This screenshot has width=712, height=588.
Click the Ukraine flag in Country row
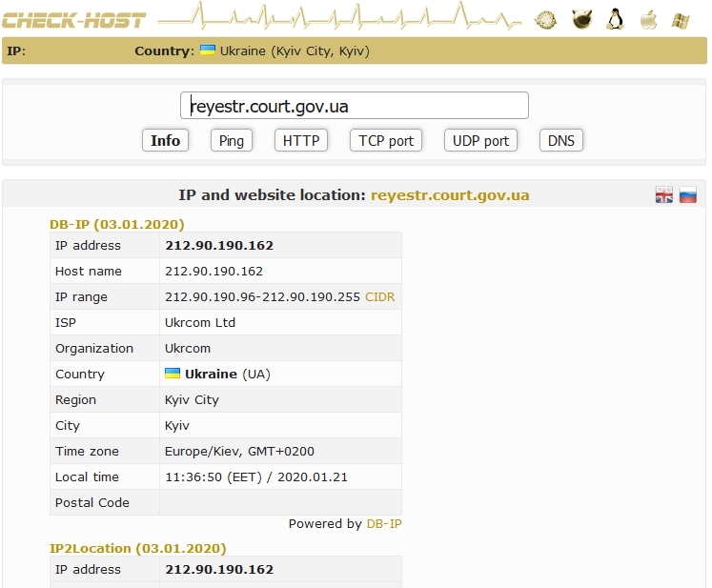pyautogui.click(x=173, y=374)
